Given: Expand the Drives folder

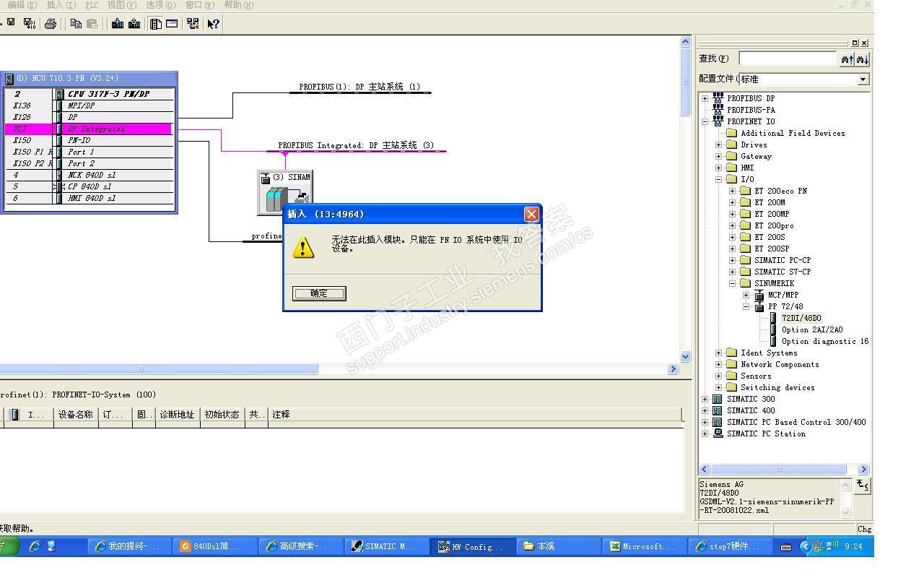Looking at the screenshot, I should [x=718, y=144].
